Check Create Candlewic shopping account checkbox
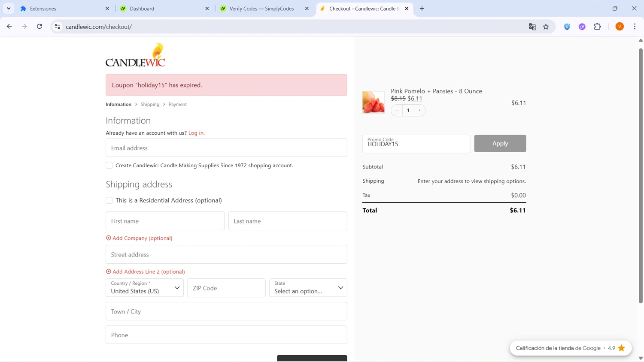The width and height of the screenshot is (644, 362). [x=109, y=165]
